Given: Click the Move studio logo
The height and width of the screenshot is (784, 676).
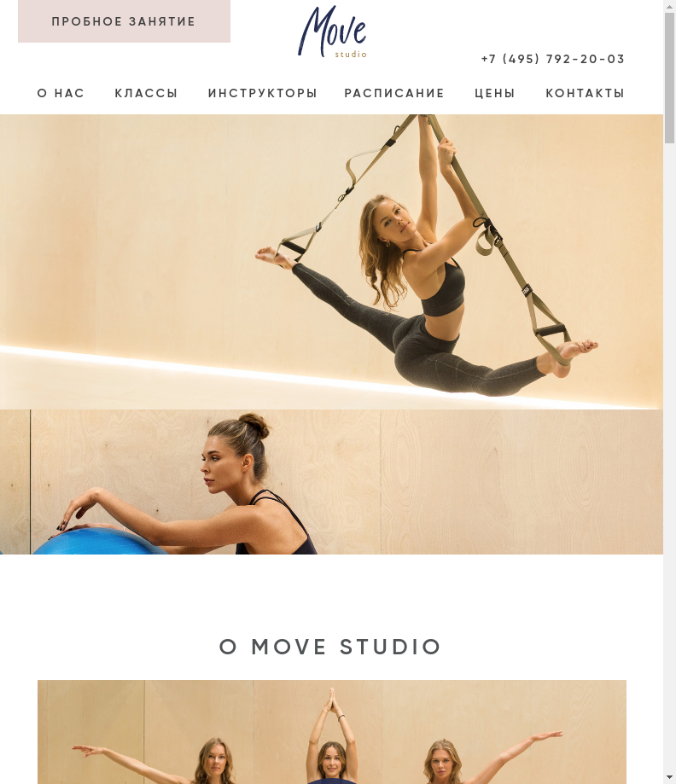Looking at the screenshot, I should [332, 32].
